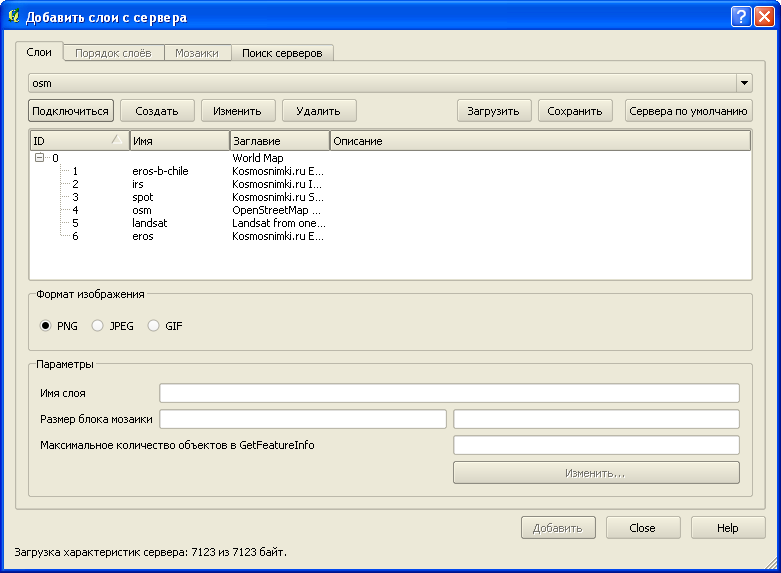Click the Изменить server button
The width and height of the screenshot is (781, 573).
tap(238, 111)
